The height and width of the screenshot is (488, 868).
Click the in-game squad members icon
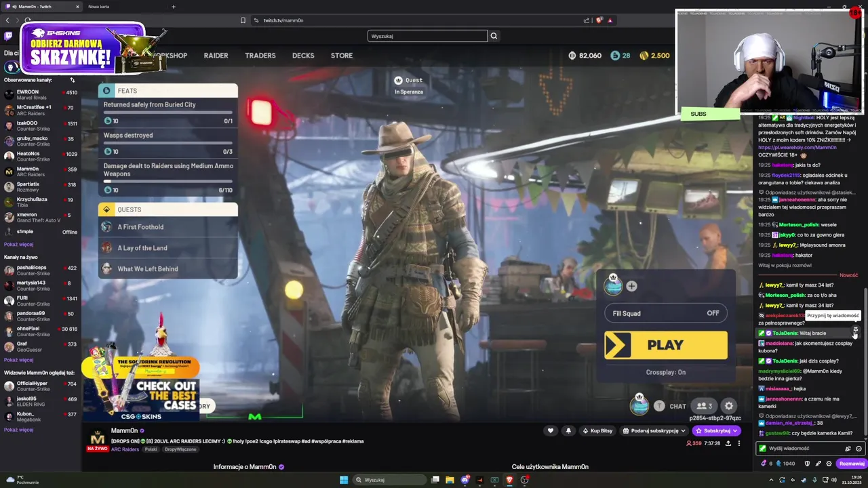(x=704, y=406)
